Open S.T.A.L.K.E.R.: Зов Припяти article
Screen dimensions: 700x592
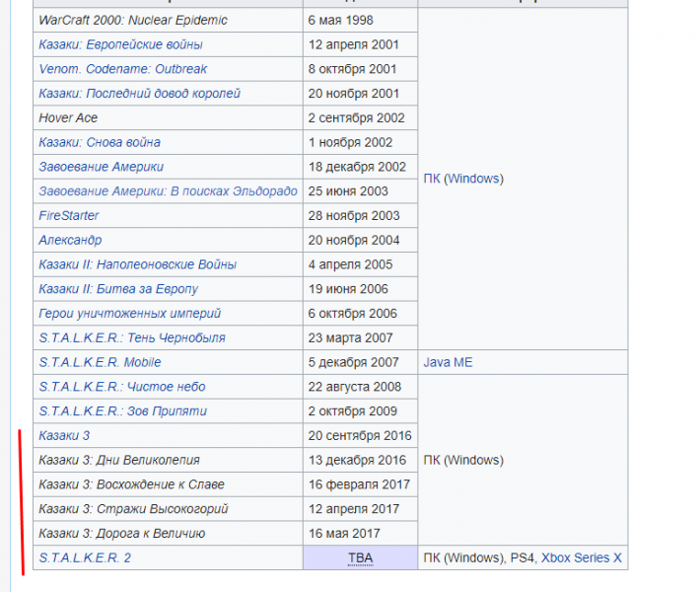pyautogui.click(x=122, y=410)
